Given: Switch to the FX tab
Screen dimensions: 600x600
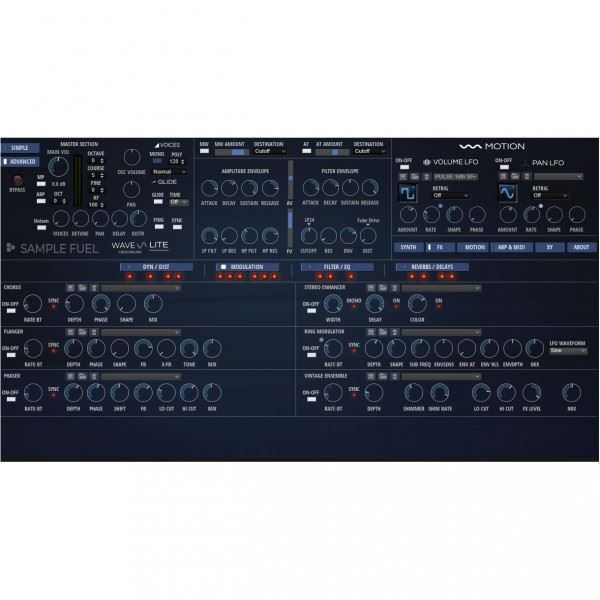Looking at the screenshot, I should [440, 247].
